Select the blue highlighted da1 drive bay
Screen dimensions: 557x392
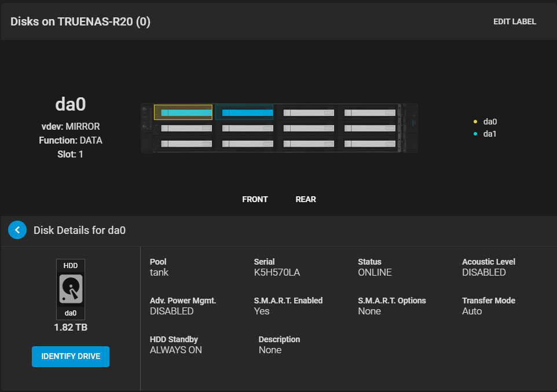[244, 112]
